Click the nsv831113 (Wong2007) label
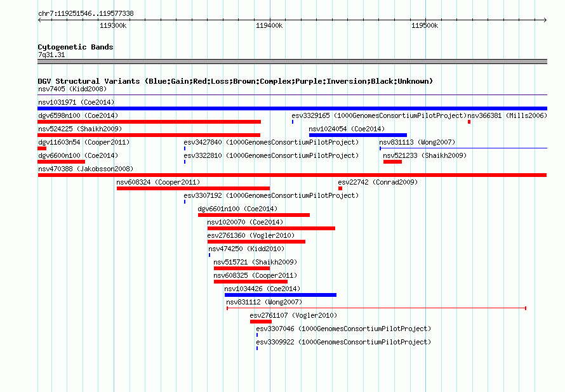Viewport: 565px width, 392px height. tap(417, 142)
